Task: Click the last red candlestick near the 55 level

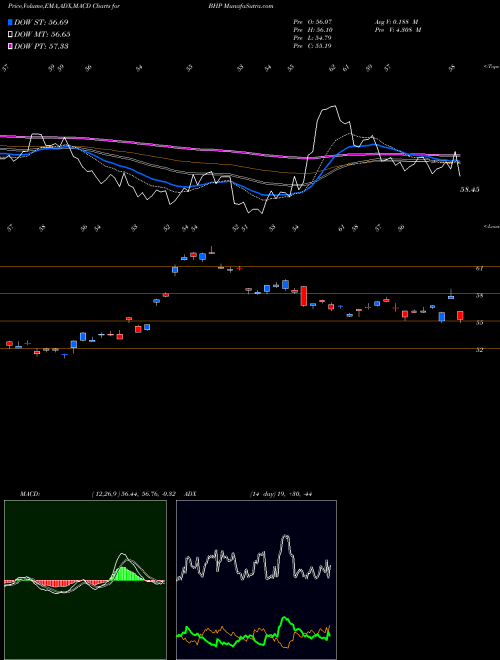Action: [460, 316]
